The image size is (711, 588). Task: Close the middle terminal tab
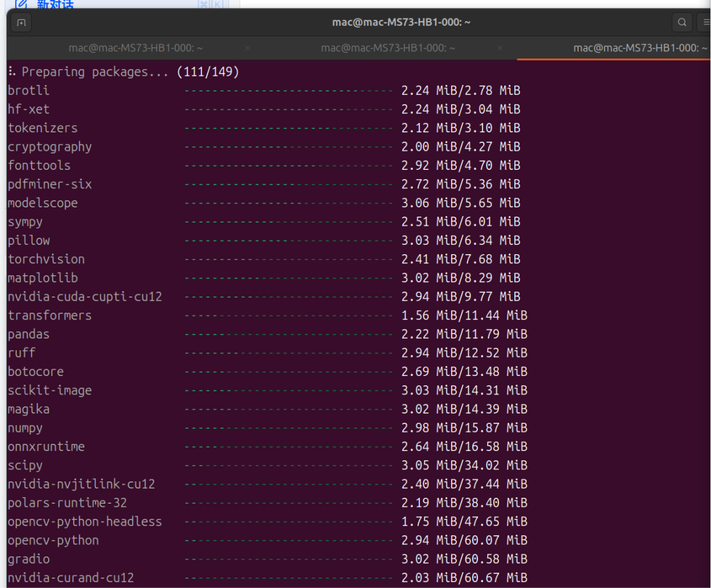pyautogui.click(x=500, y=48)
